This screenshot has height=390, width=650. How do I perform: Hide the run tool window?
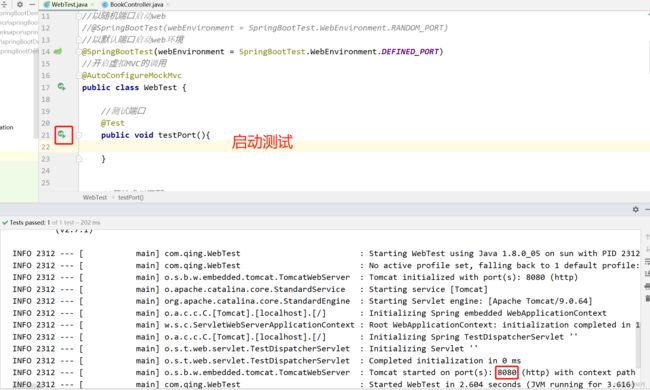[648, 209]
